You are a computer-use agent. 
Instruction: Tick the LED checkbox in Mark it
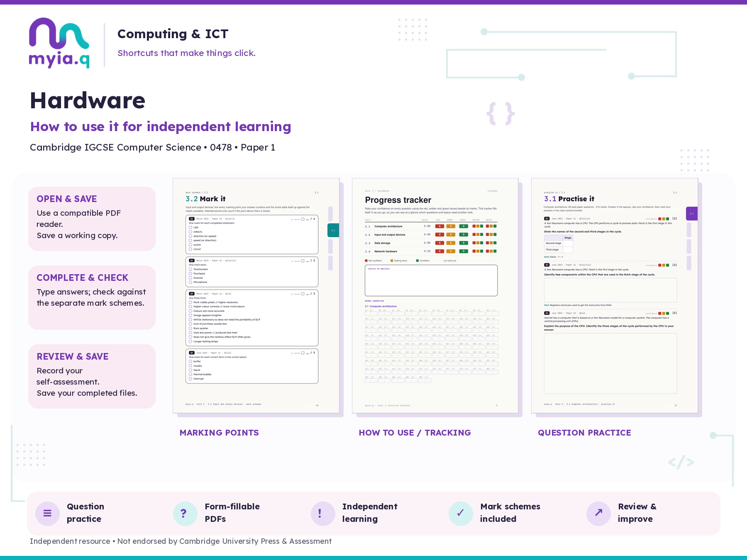coord(190,227)
